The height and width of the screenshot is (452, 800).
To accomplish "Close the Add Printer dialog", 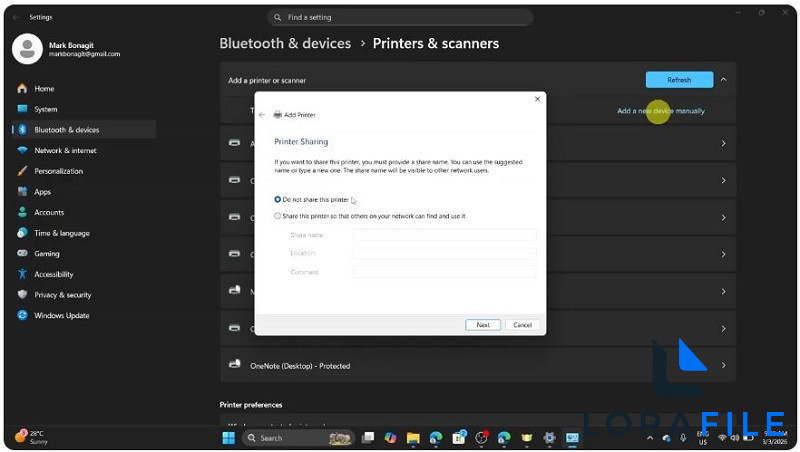I will pyautogui.click(x=537, y=99).
